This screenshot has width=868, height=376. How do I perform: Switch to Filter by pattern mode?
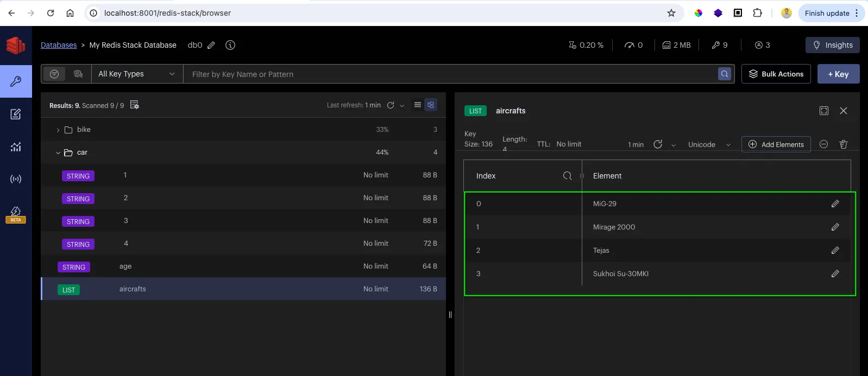pos(54,74)
